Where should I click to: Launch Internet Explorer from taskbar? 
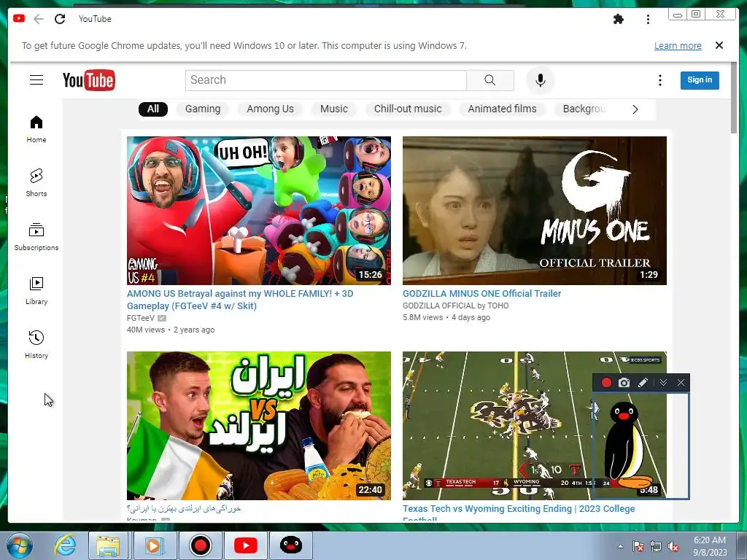click(65, 545)
